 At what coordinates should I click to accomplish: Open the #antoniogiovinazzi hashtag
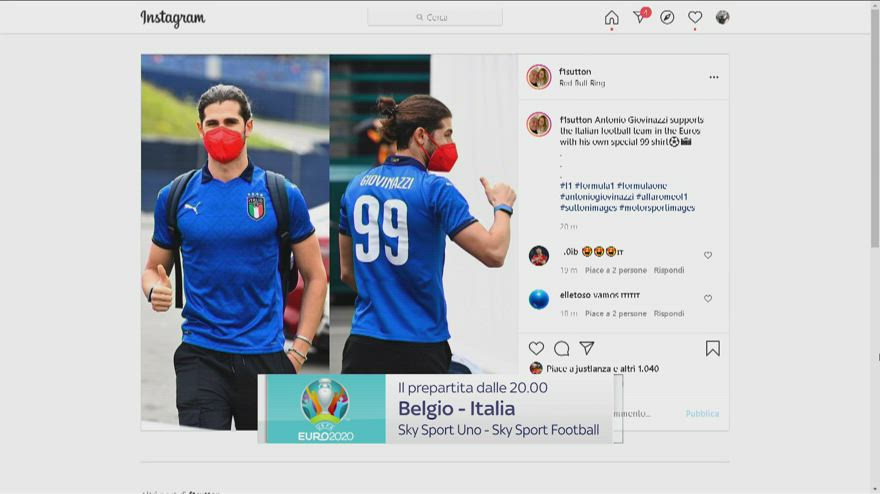coord(597,196)
